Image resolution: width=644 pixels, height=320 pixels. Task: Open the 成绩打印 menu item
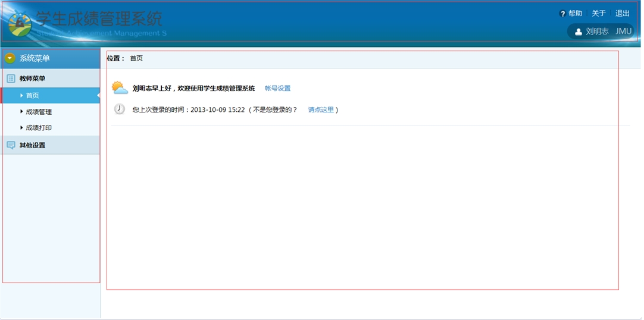(38, 128)
